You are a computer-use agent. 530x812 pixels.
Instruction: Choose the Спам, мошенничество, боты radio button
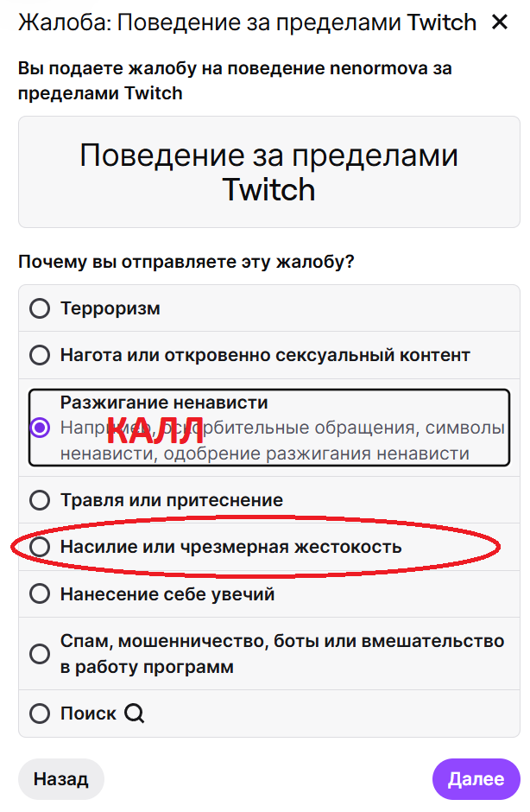click(40, 654)
